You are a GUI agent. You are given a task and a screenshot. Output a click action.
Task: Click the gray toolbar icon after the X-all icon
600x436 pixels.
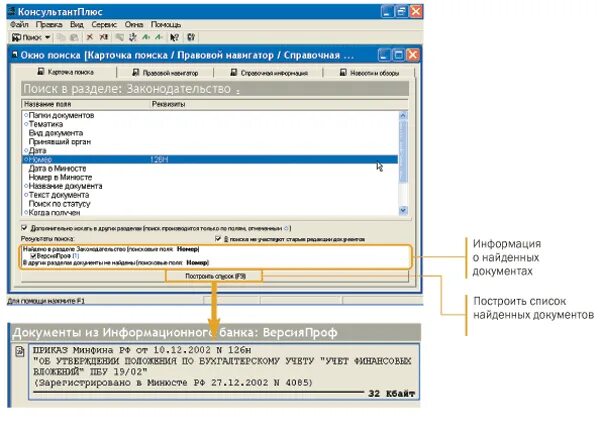[x=119, y=37]
